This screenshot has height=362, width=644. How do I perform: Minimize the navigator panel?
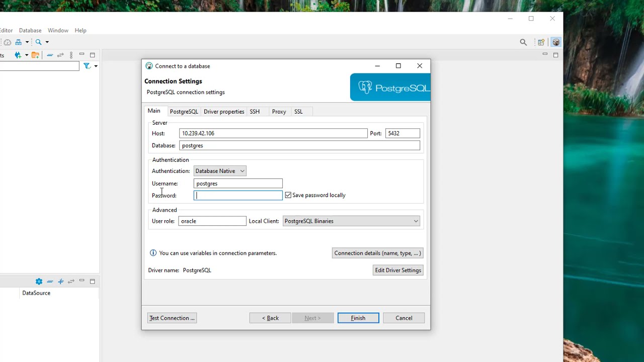coord(82,54)
